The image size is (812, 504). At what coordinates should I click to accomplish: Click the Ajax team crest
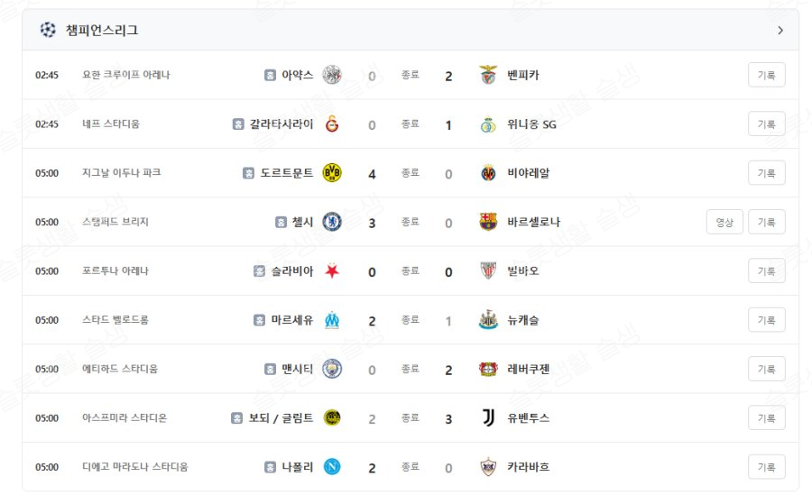pyautogui.click(x=332, y=75)
